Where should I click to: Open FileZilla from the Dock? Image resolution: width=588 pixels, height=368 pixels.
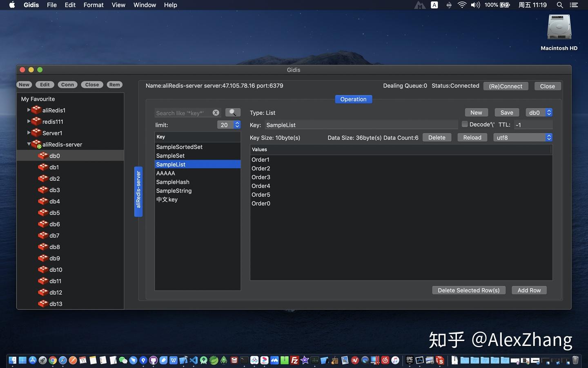tap(294, 360)
